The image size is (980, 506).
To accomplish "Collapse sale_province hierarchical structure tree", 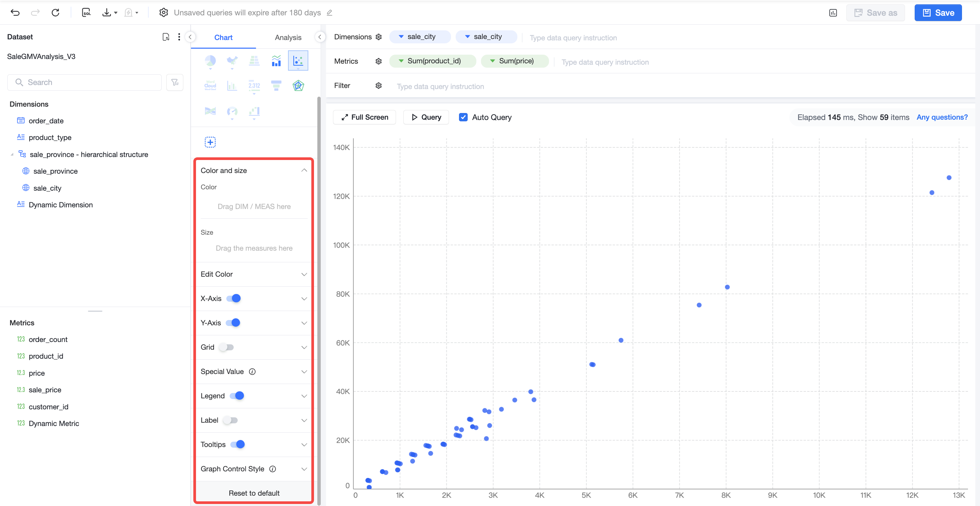I will click(x=12, y=154).
